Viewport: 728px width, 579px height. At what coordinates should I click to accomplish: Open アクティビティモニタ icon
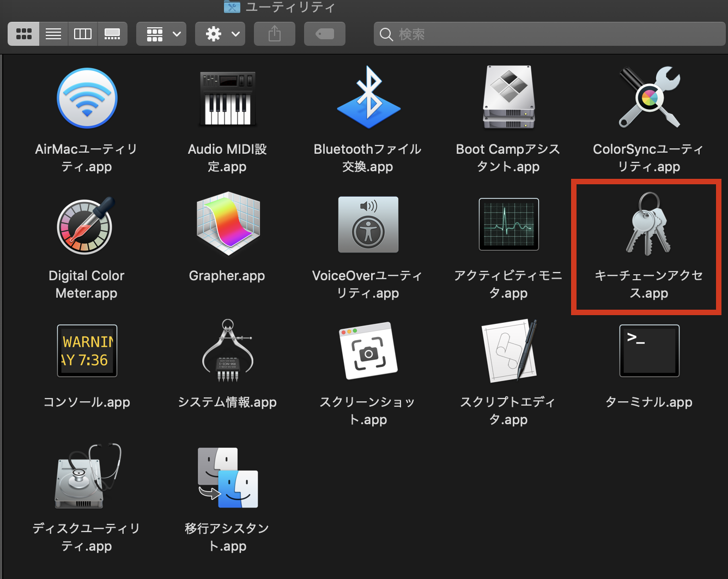click(x=509, y=224)
